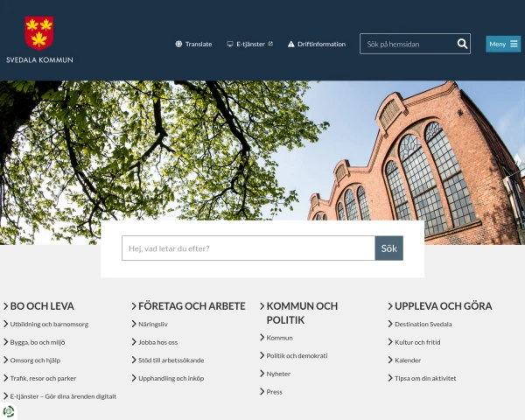Click the chevron before Nyheter
The height and width of the screenshot is (420, 525).
pos(262,374)
